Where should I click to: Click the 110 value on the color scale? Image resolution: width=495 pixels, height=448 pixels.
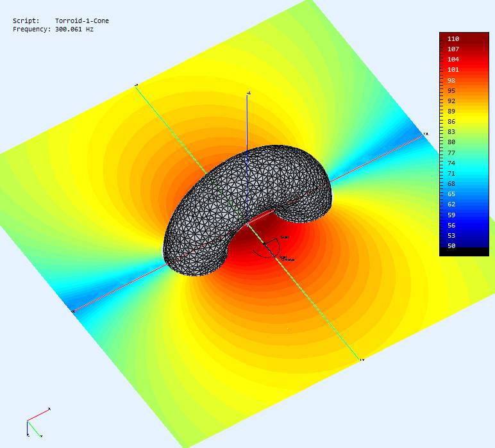[453, 39]
